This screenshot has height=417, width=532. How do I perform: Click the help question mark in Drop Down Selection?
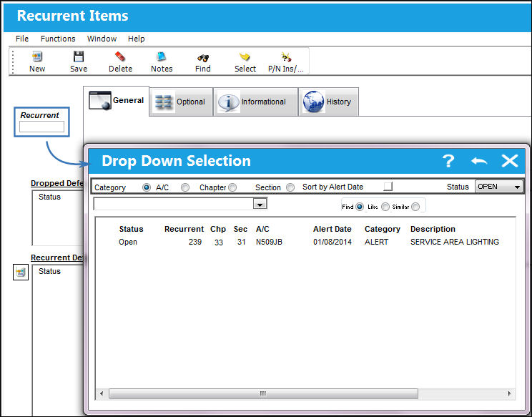point(448,161)
